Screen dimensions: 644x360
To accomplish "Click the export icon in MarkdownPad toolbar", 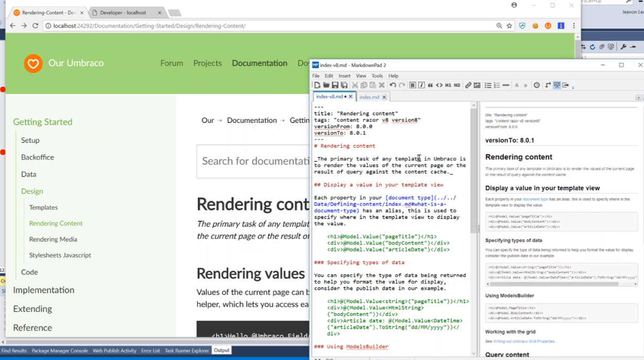I will (x=566, y=85).
